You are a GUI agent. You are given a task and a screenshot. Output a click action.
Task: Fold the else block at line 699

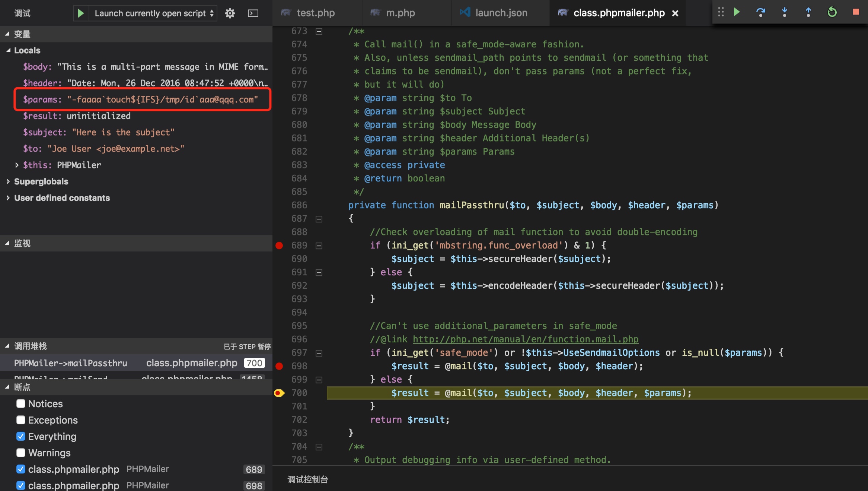(x=319, y=380)
